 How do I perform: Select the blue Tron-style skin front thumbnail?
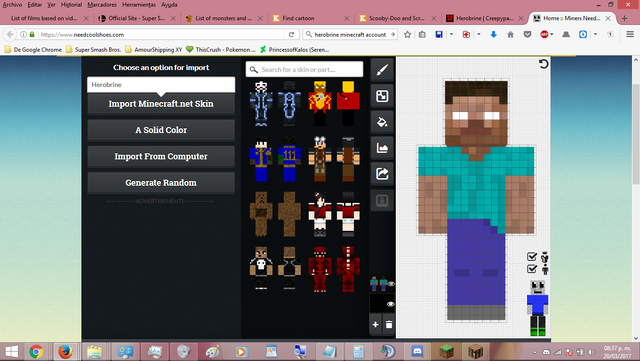[x=261, y=103]
